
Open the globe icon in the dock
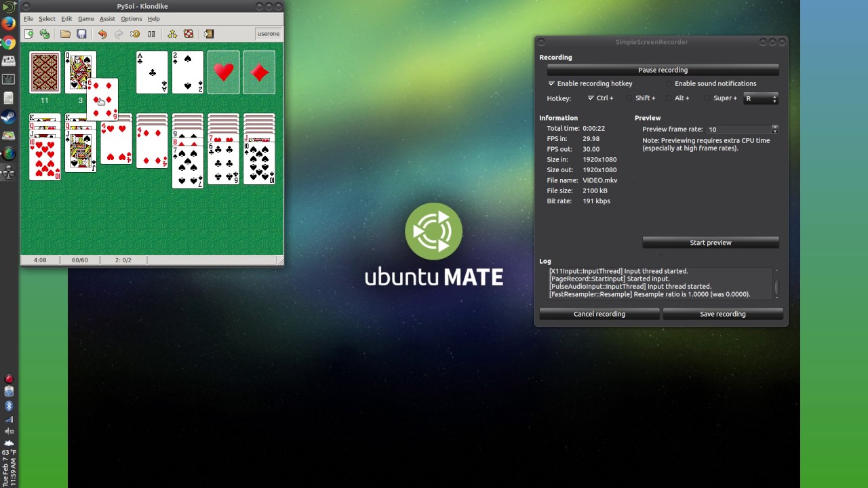pyautogui.click(x=9, y=153)
